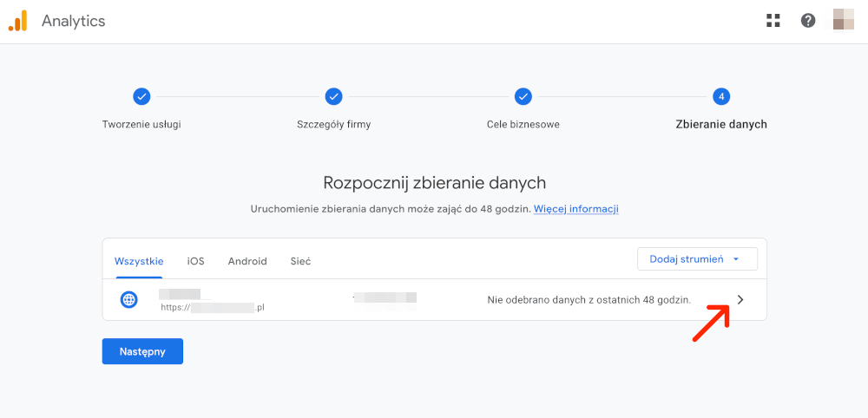Click the Rozpocznij zbieranie danych heading

pyautogui.click(x=435, y=182)
